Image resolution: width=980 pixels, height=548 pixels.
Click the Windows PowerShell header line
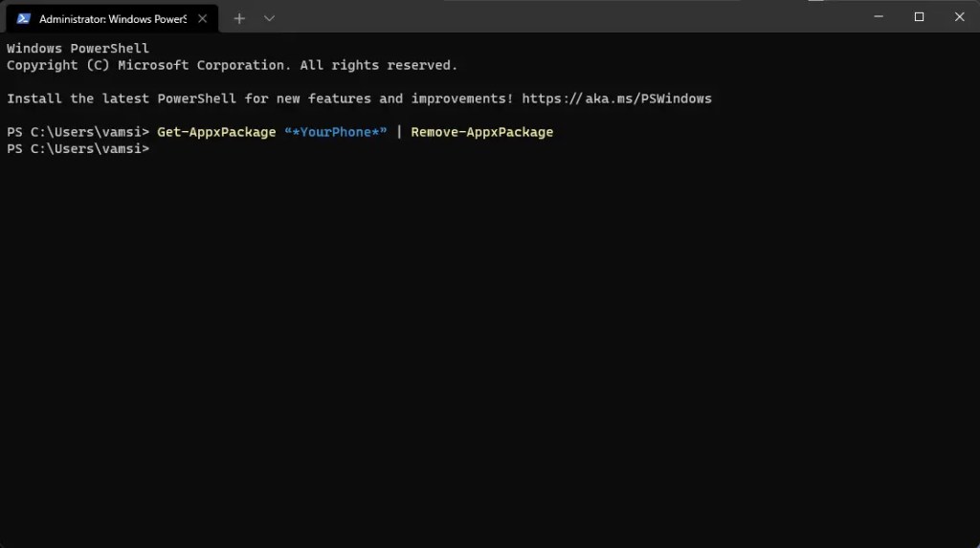click(78, 49)
